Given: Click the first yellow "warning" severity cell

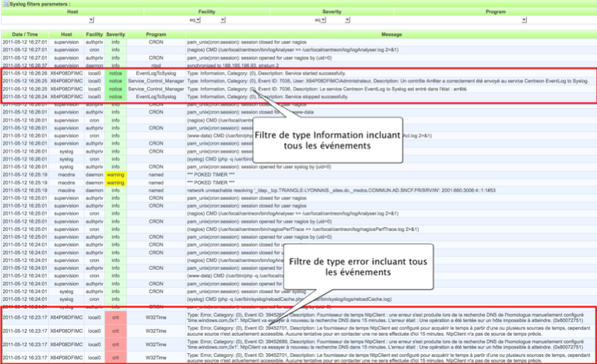Looking at the screenshot, I should click(x=115, y=175).
